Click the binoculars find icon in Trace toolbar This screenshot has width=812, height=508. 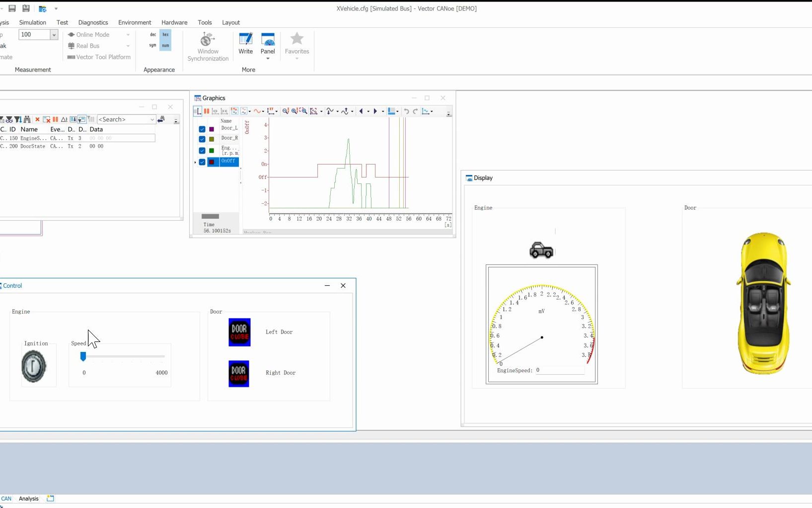pyautogui.click(x=27, y=119)
